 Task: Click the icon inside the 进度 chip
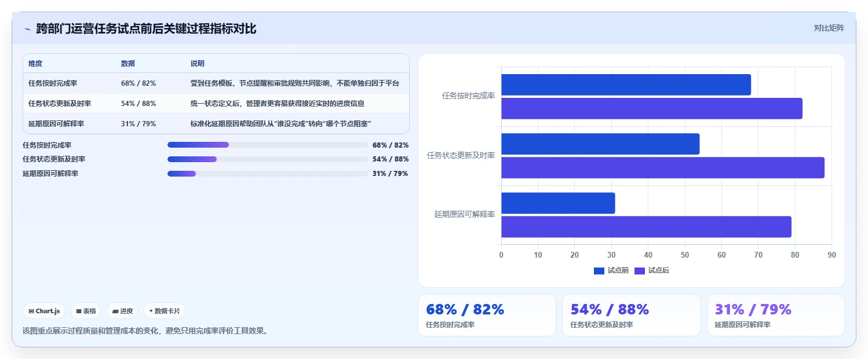(x=115, y=311)
